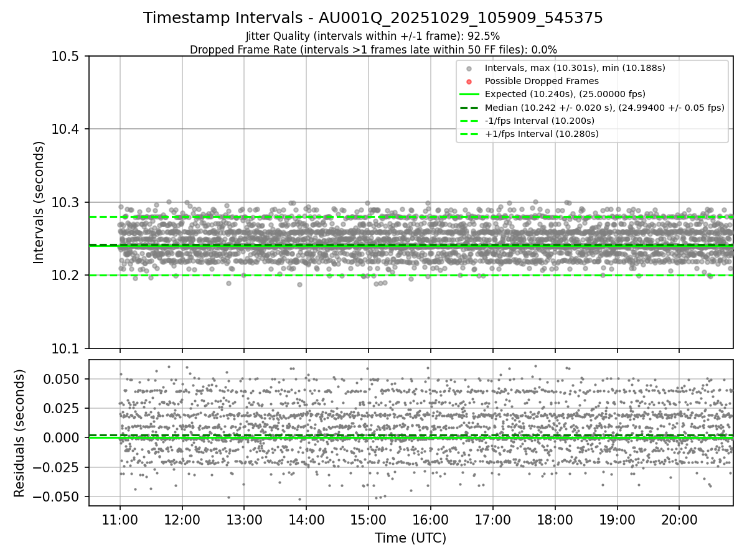This screenshot has width=747, height=560.
Task: Click the plot title 'Timestamp Intervals - AU001Q_20251029_105909_545375'
Action: [x=373, y=18]
